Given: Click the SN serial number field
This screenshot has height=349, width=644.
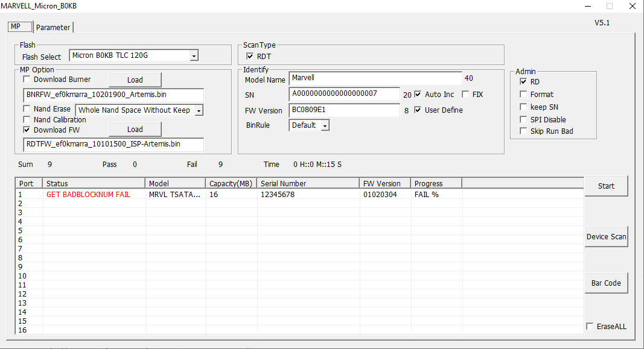Looking at the screenshot, I should click(x=344, y=94).
